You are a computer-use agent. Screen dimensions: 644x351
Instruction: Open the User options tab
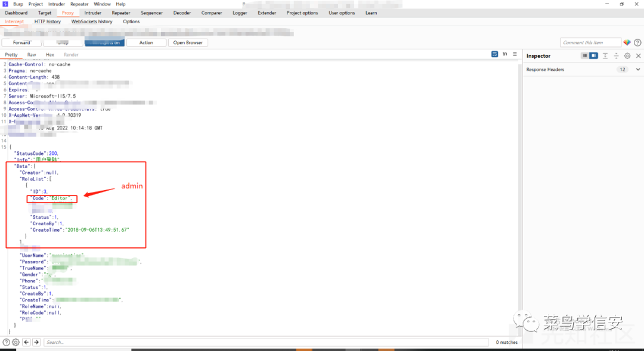tap(342, 13)
